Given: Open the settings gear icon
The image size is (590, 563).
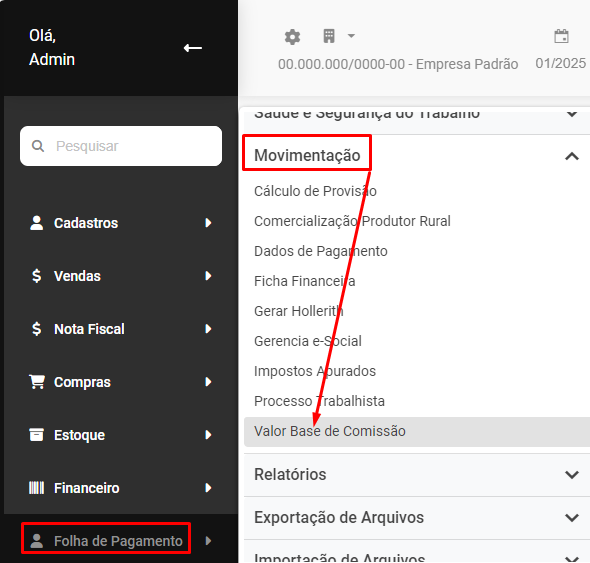Looking at the screenshot, I should pos(292,37).
